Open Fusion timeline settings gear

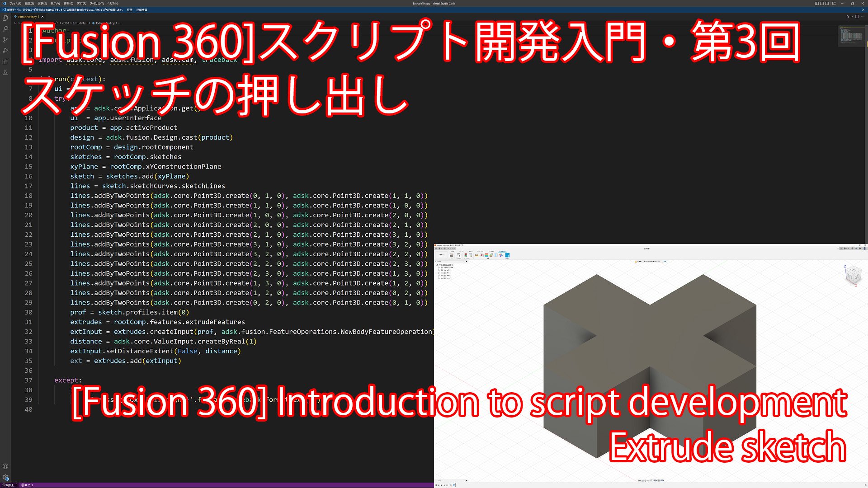pos(865,485)
